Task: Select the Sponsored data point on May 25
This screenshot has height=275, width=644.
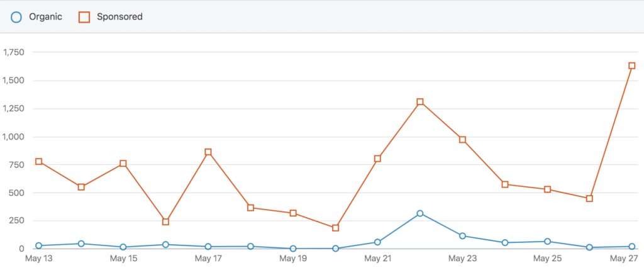Action: (x=547, y=189)
